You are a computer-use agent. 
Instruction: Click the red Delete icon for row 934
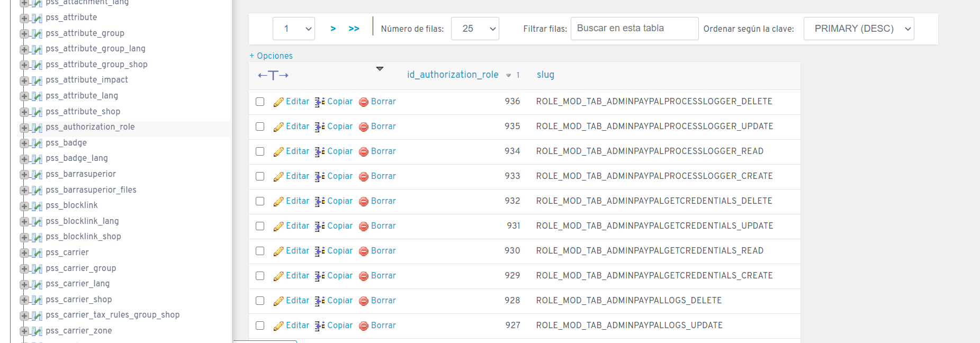click(x=364, y=152)
